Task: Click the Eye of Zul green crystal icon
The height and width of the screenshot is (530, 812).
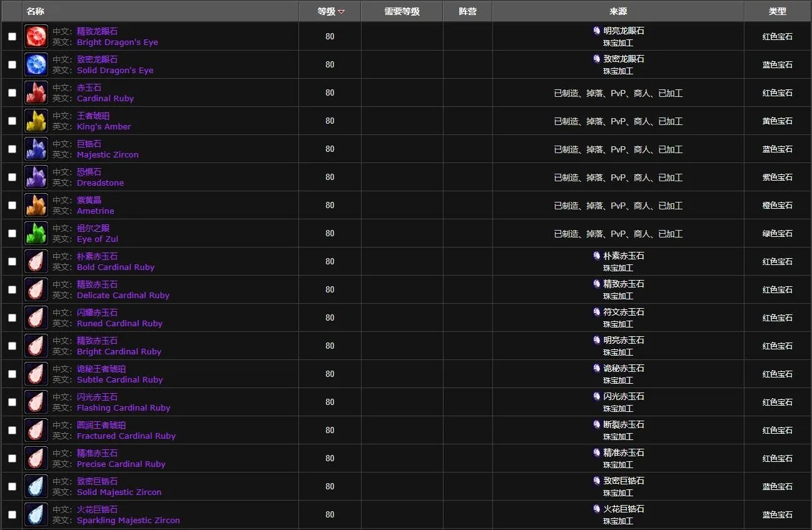Action: 36,233
